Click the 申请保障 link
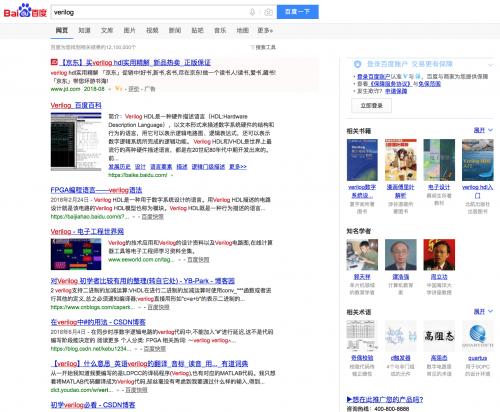This screenshot has width=500, height=412. click(x=396, y=91)
